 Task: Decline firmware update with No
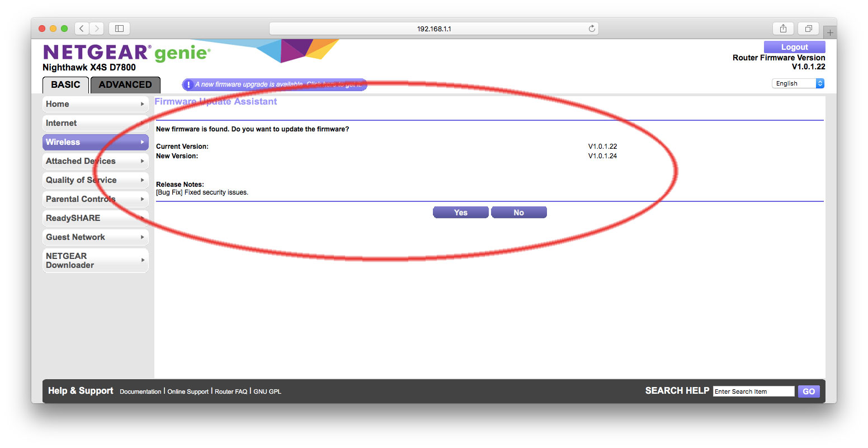(x=519, y=213)
